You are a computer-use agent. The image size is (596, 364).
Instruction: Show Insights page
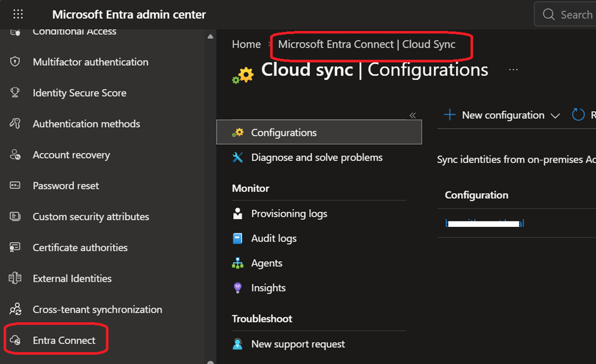[268, 288]
